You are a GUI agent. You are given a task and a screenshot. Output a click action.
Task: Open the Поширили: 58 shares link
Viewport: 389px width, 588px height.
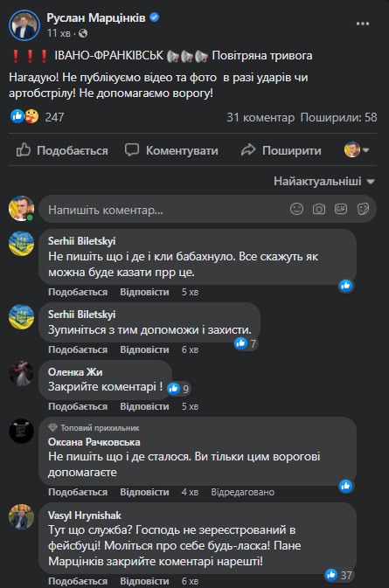tap(338, 117)
